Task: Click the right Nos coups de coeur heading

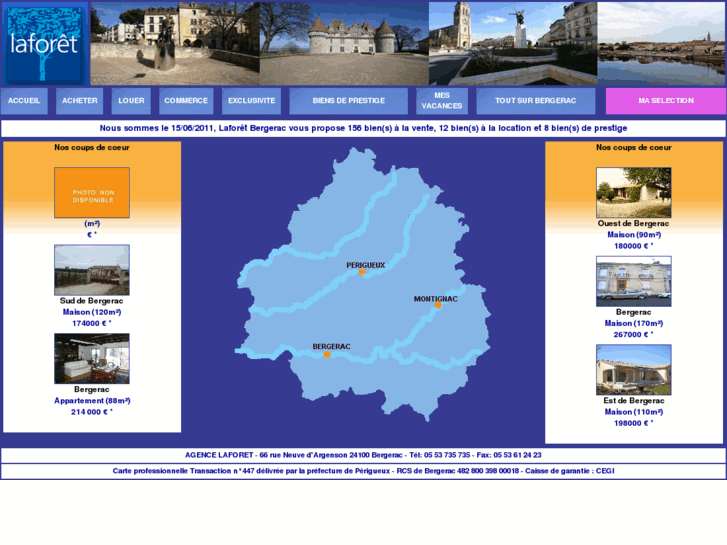Action: (633, 147)
